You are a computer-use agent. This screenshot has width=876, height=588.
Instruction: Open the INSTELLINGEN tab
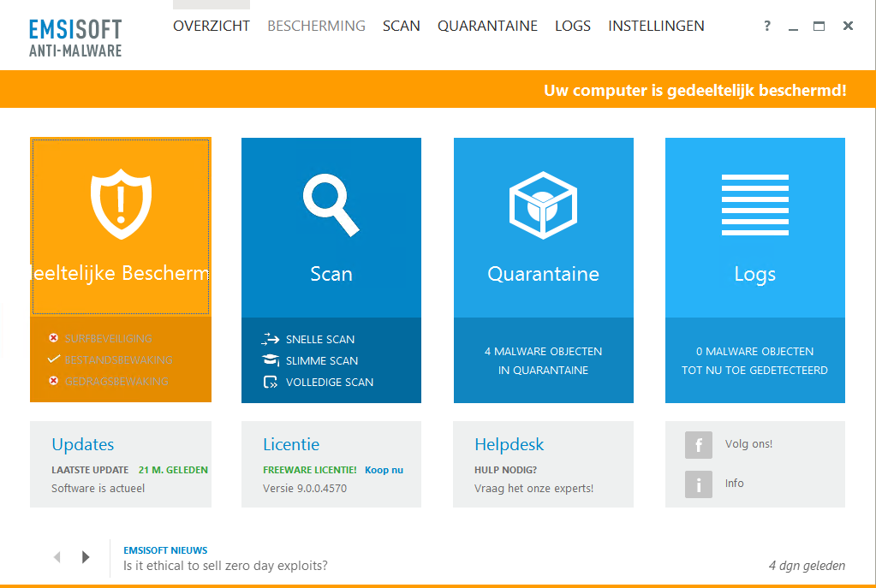[x=656, y=26]
